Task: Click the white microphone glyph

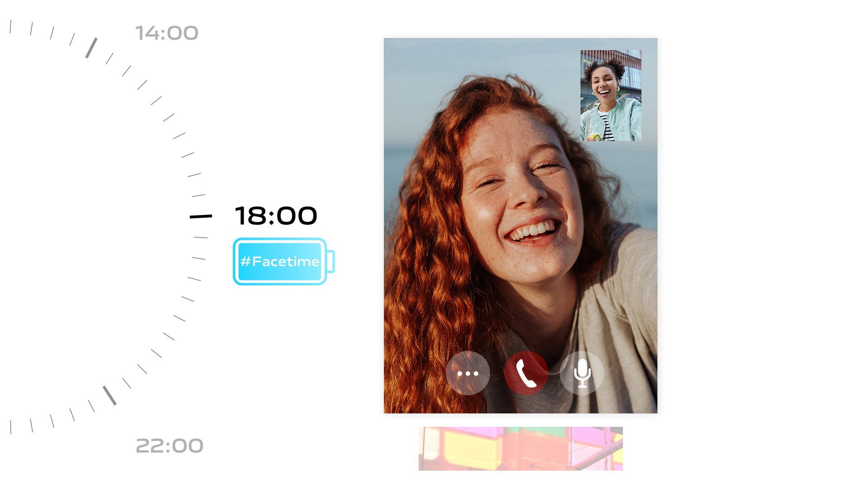Action: [582, 373]
